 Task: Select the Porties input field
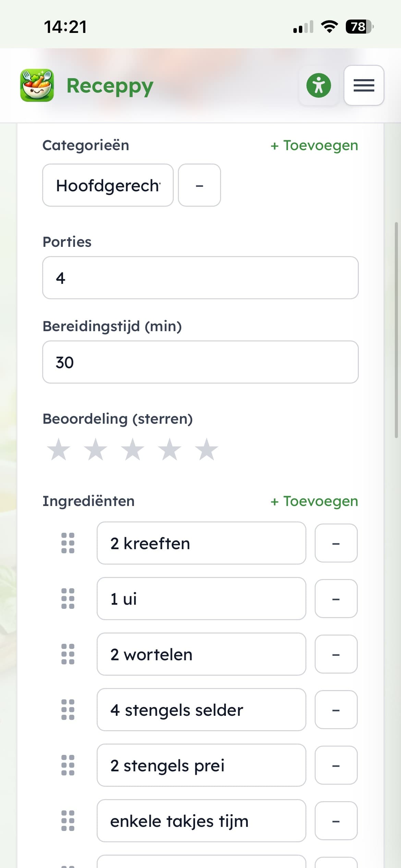(200, 278)
